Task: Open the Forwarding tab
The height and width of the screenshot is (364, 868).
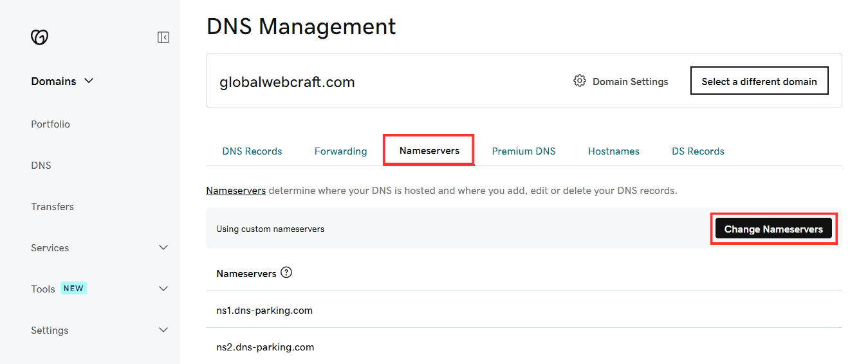Action: pos(340,151)
